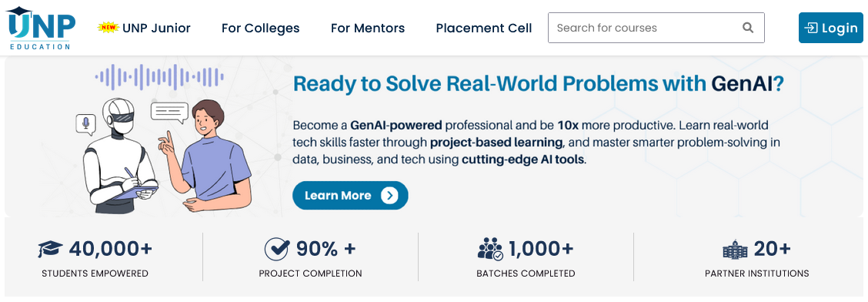This screenshot has height=302, width=868.
Task: Focus the Search for courses field
Action: tap(656, 28)
